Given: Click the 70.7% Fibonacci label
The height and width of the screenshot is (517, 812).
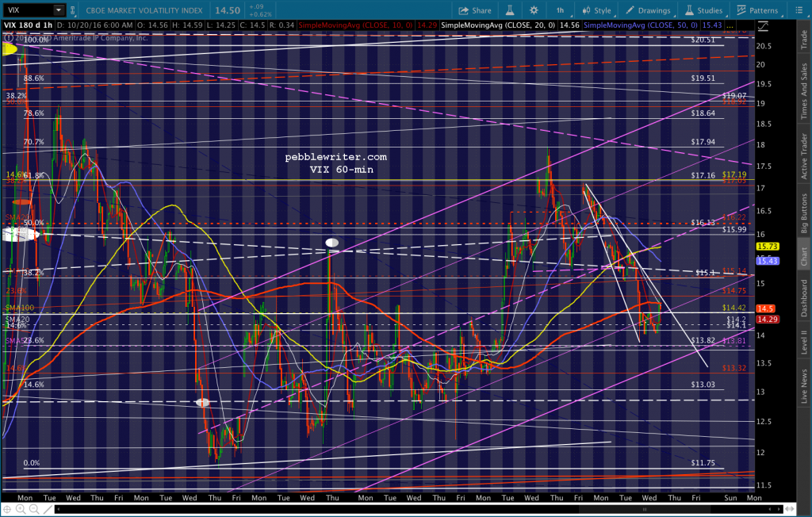Looking at the screenshot, I should (33, 141).
